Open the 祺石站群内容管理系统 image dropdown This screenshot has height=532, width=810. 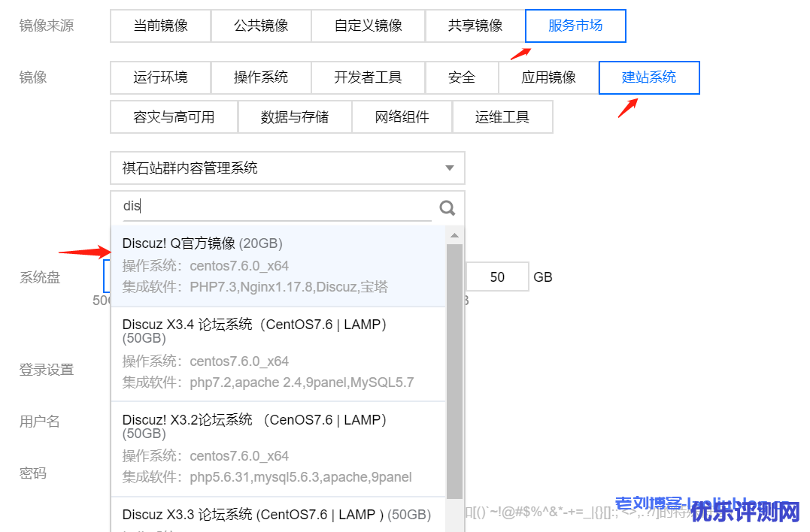[288, 168]
